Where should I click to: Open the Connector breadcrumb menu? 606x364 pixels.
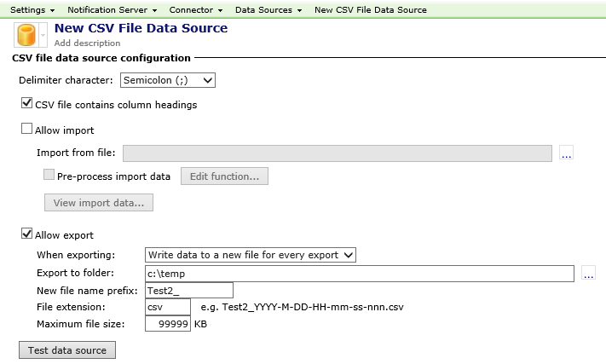pos(195,9)
